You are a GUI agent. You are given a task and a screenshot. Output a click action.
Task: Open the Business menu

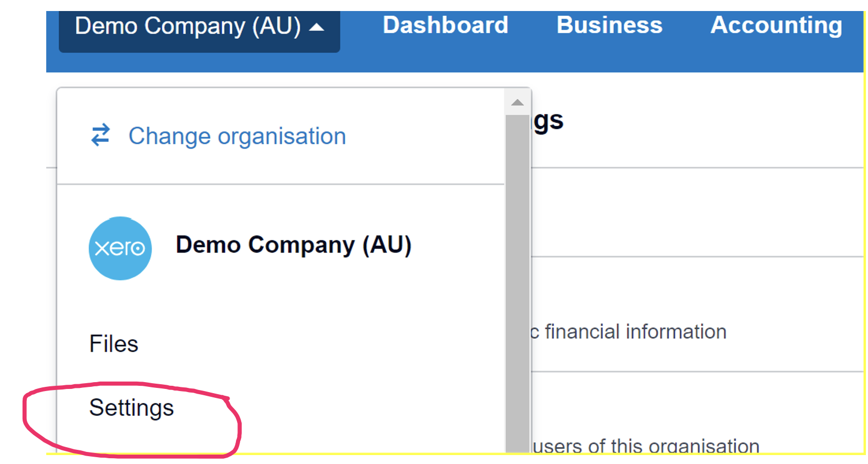coord(609,25)
